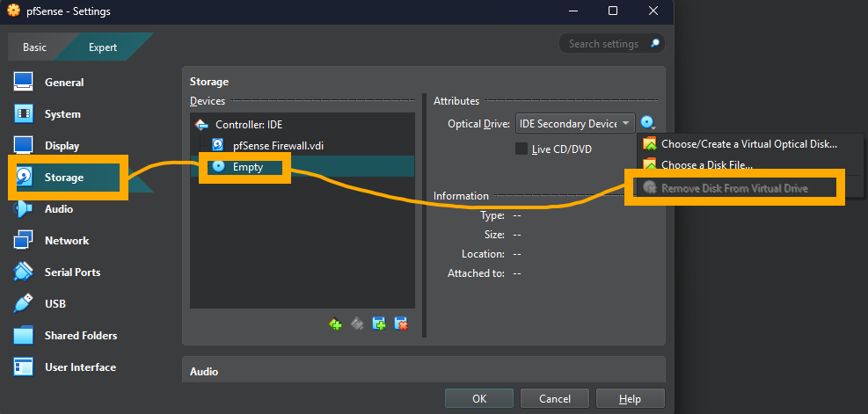The height and width of the screenshot is (414, 868).
Task: Click the Audio section header
Action: (x=204, y=372)
